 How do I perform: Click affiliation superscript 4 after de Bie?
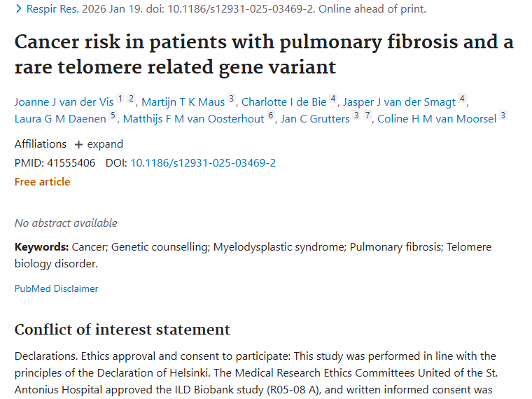[x=333, y=99]
